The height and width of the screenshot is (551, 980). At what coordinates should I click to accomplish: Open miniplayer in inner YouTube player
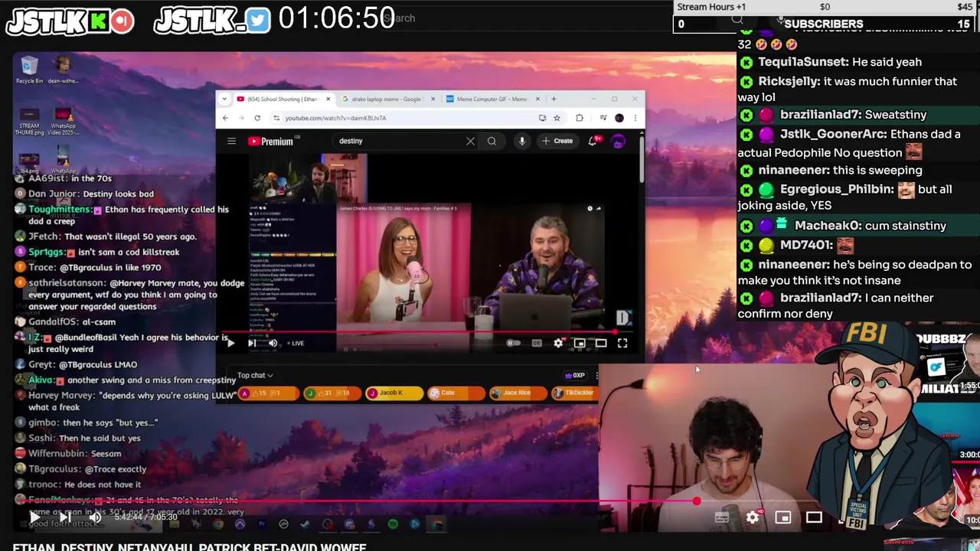point(580,343)
